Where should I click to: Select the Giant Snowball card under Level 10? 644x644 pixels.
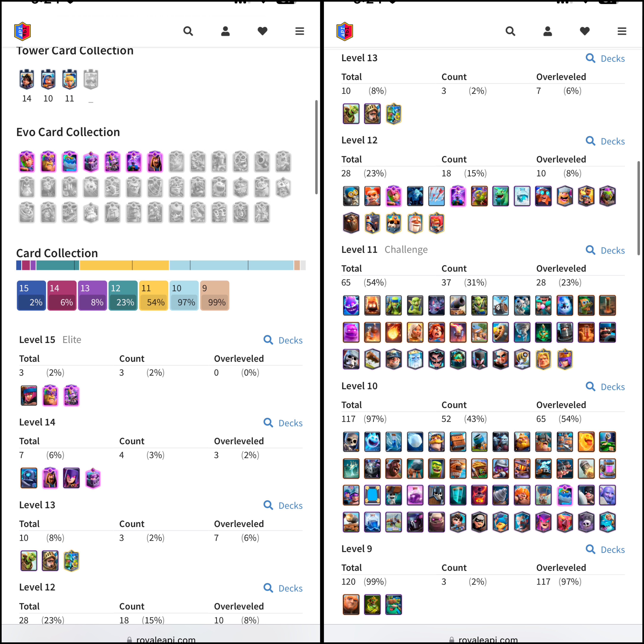click(415, 442)
